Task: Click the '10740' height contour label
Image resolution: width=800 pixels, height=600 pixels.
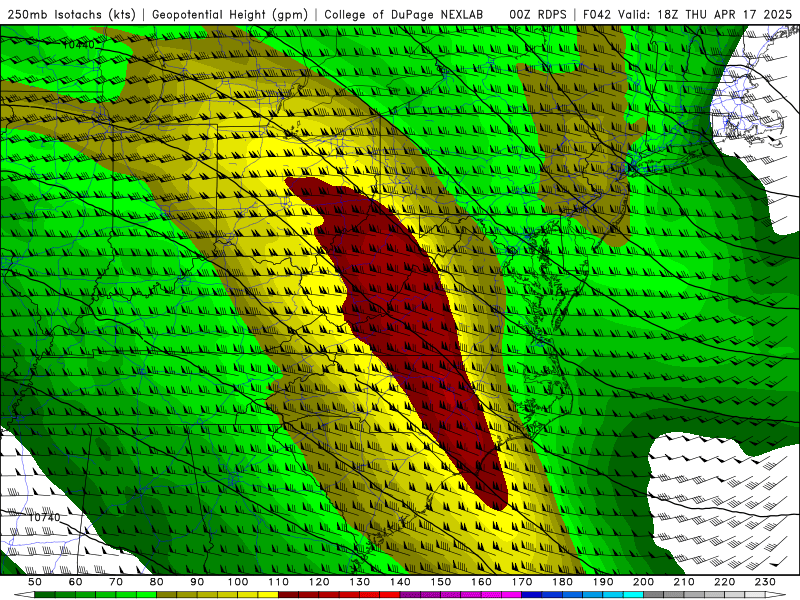Action: [x=44, y=517]
